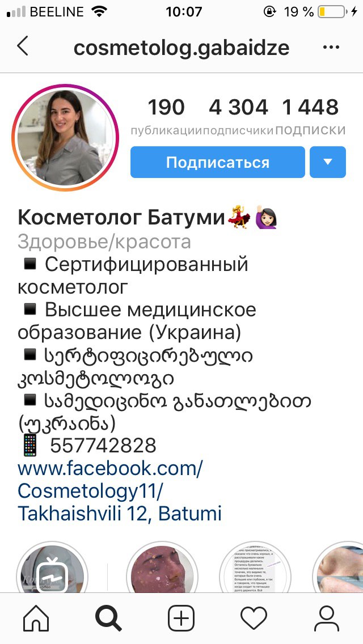The width and height of the screenshot is (363, 644).
Task: Open the 190 публикации count
Action: (x=166, y=117)
